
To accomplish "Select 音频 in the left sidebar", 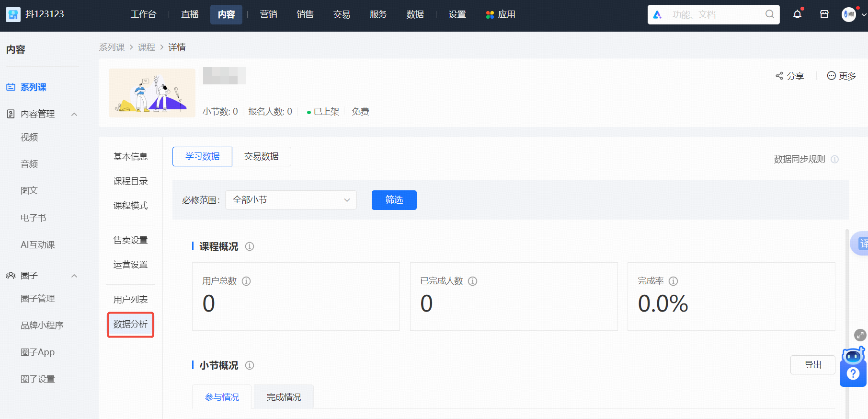I will click(x=29, y=164).
